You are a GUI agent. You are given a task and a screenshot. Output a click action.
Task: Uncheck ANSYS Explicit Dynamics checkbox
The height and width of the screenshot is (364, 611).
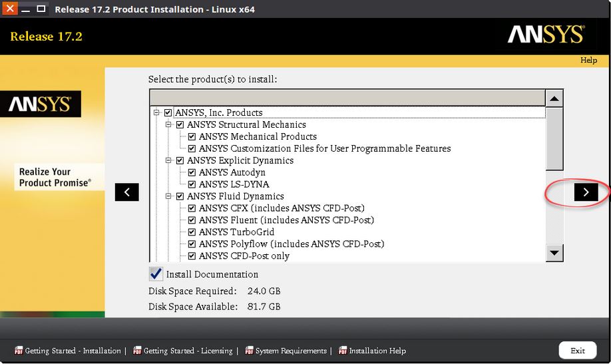(180, 160)
